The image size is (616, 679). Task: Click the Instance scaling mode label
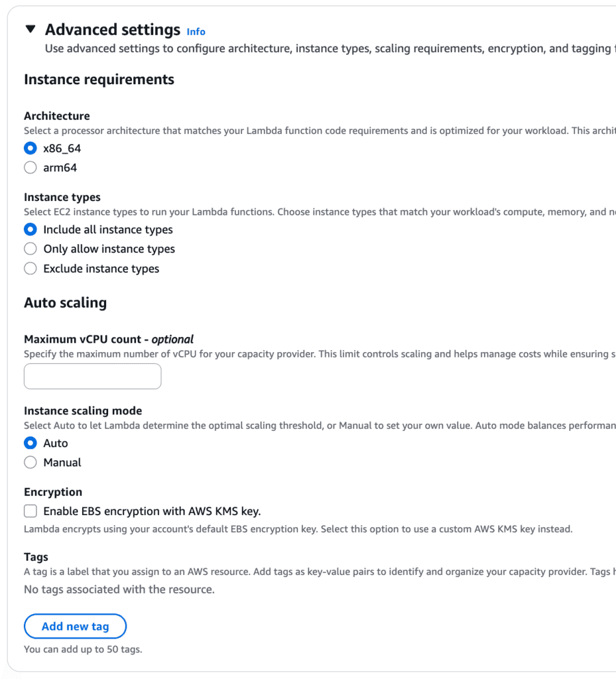point(83,410)
